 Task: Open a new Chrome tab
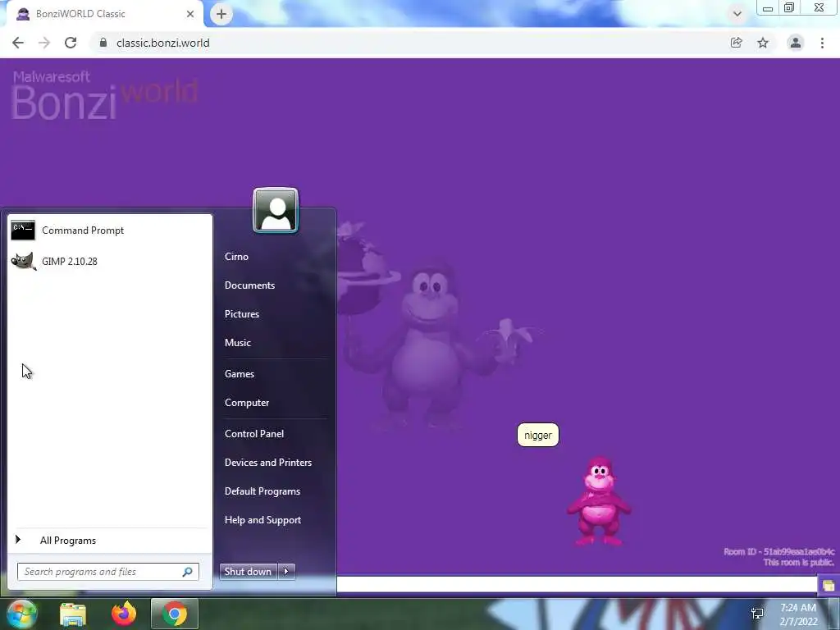221,14
